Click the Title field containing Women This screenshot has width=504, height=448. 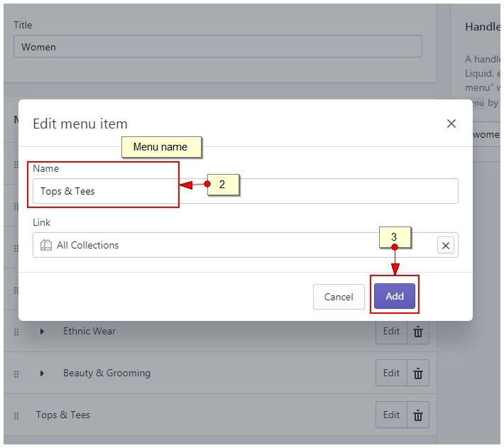217,47
